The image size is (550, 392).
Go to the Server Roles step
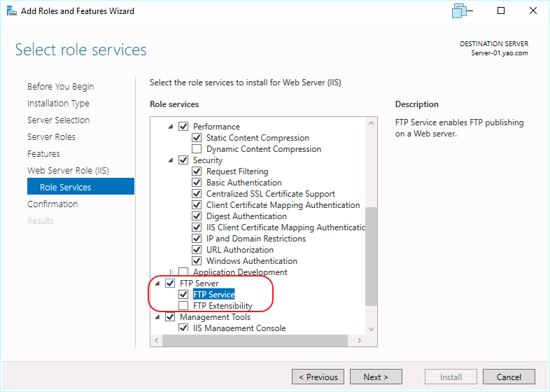click(x=51, y=137)
